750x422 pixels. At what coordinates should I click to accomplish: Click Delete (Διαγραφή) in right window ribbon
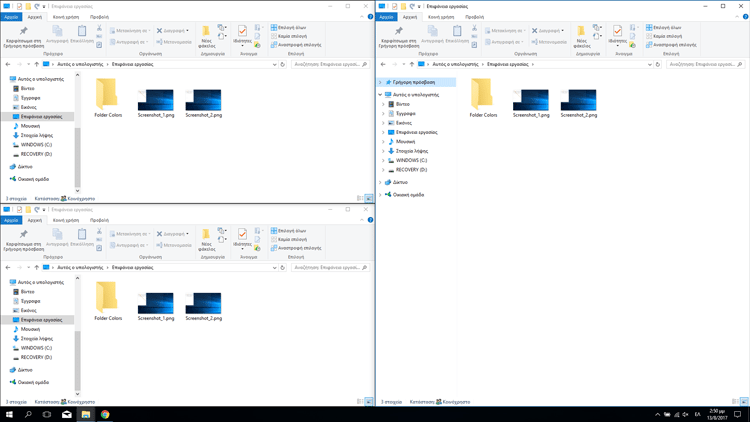(x=548, y=31)
